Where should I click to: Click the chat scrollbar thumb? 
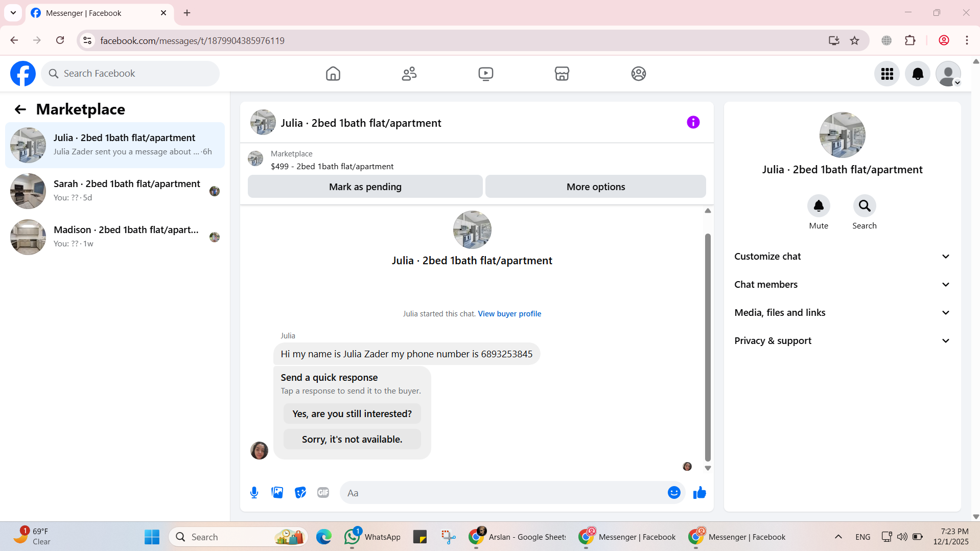point(708,348)
